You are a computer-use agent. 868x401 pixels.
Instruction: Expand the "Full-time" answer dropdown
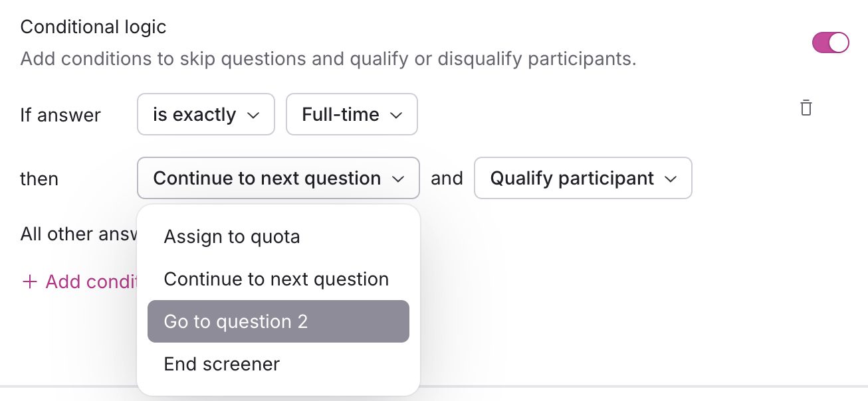click(351, 115)
